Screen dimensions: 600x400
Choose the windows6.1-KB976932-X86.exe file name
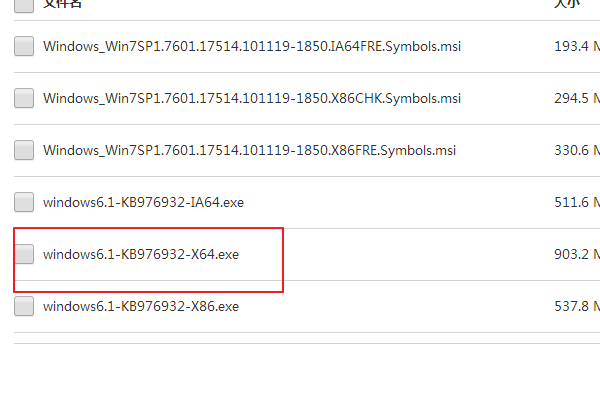pos(141,306)
